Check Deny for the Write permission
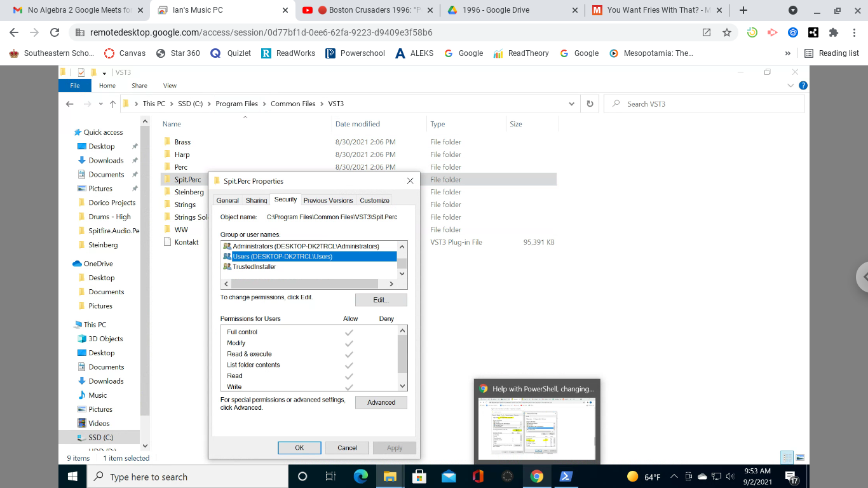Image resolution: width=868 pixels, height=488 pixels. click(386, 386)
